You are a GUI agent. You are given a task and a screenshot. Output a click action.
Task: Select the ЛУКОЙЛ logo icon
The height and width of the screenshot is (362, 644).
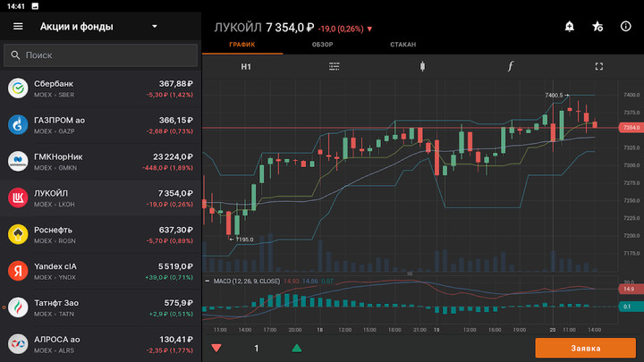click(18, 198)
